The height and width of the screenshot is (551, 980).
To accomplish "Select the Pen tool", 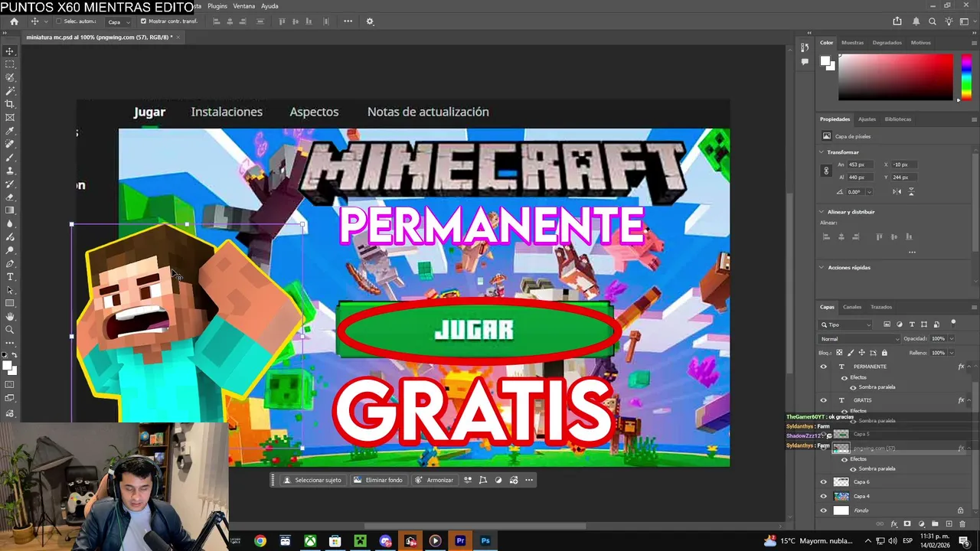I will tap(10, 263).
